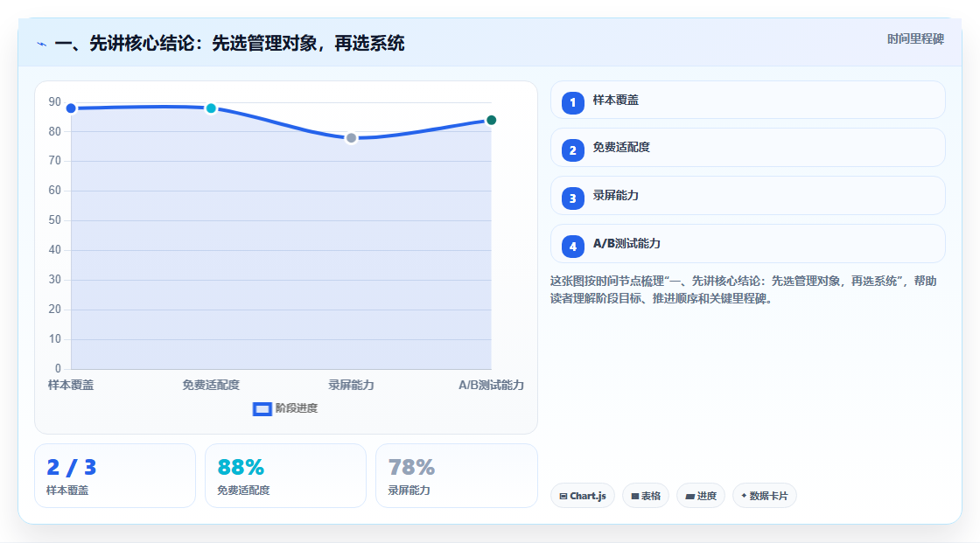Image resolution: width=980 pixels, height=543 pixels.
Task: Click the 一、先讲核心结论 heading text
Action: pyautogui.click(x=229, y=43)
